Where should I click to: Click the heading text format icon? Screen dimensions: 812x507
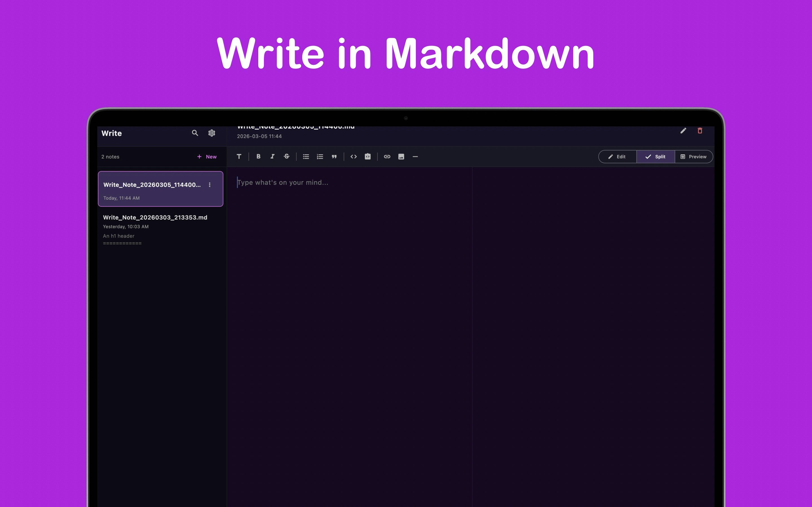click(239, 157)
